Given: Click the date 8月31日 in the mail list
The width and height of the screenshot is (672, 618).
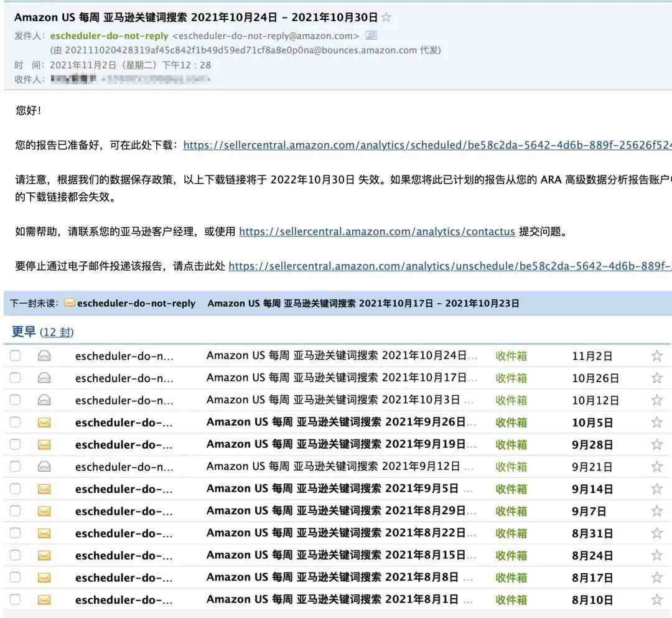Looking at the screenshot, I should 592,533.
